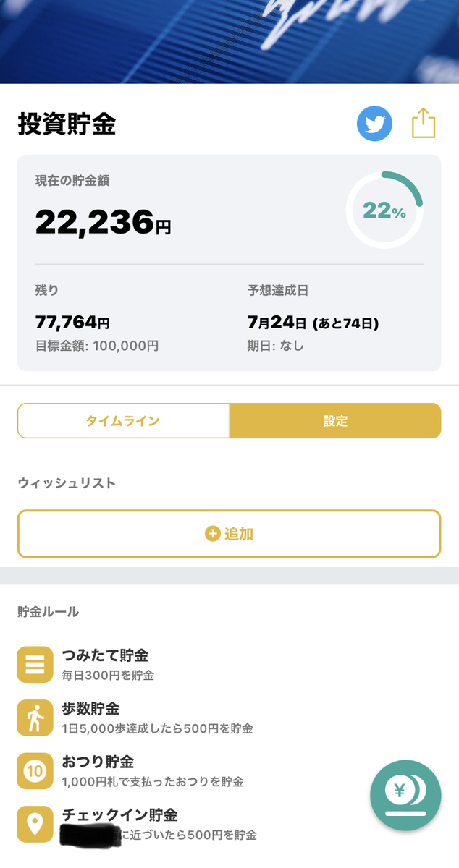Tap the おつり貯金 coin icon
This screenshot has width=459, height=868.
tap(35, 771)
